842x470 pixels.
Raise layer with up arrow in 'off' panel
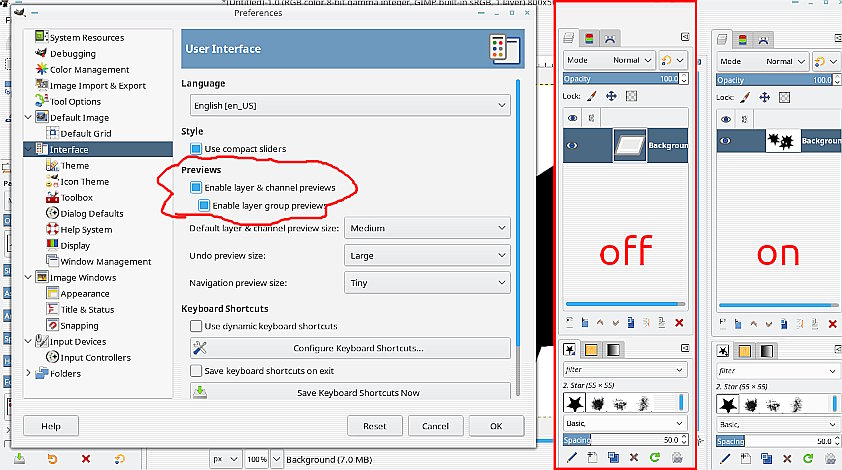click(x=600, y=322)
